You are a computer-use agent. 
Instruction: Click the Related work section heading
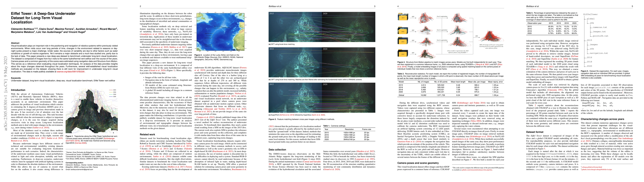[147, 135]
